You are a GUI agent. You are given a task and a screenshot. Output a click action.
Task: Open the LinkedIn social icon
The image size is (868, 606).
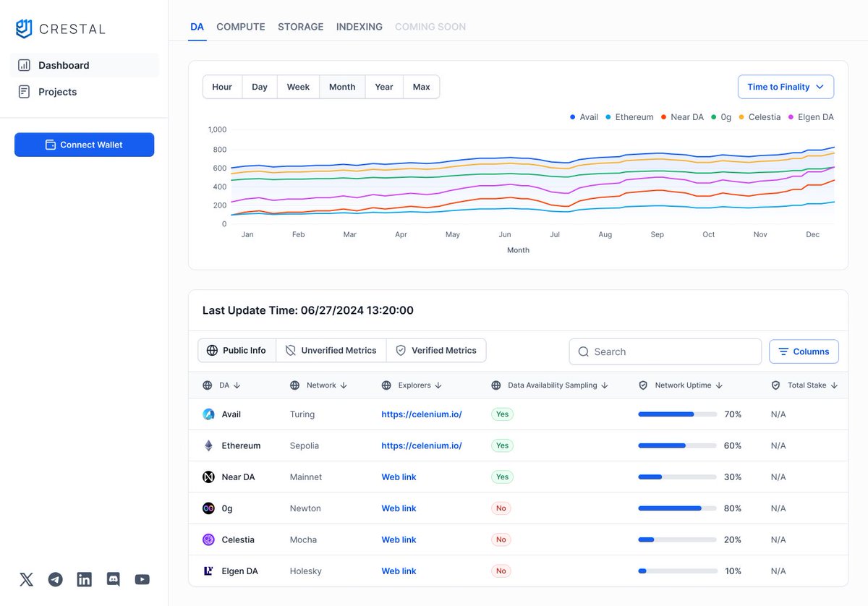coord(85,579)
